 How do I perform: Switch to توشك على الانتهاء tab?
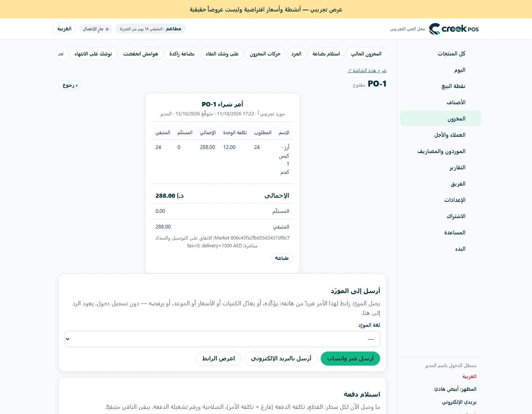point(93,54)
